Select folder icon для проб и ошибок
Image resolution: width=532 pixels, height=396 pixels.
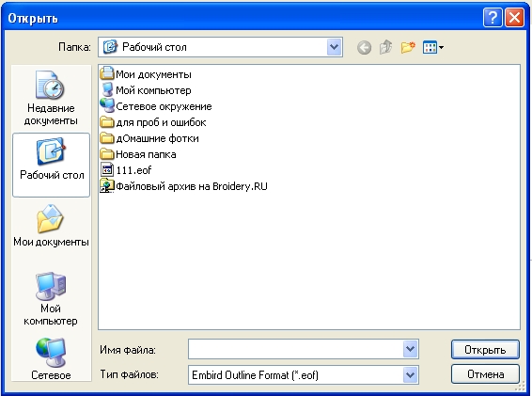click(107, 122)
